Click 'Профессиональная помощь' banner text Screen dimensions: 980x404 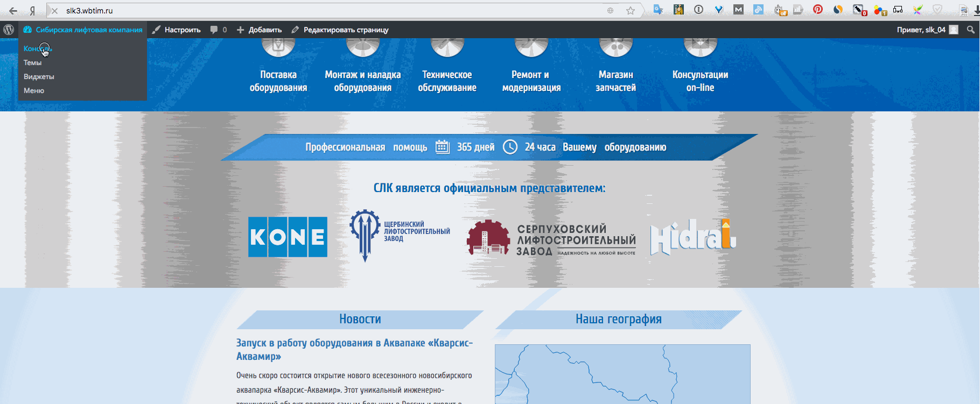click(366, 147)
